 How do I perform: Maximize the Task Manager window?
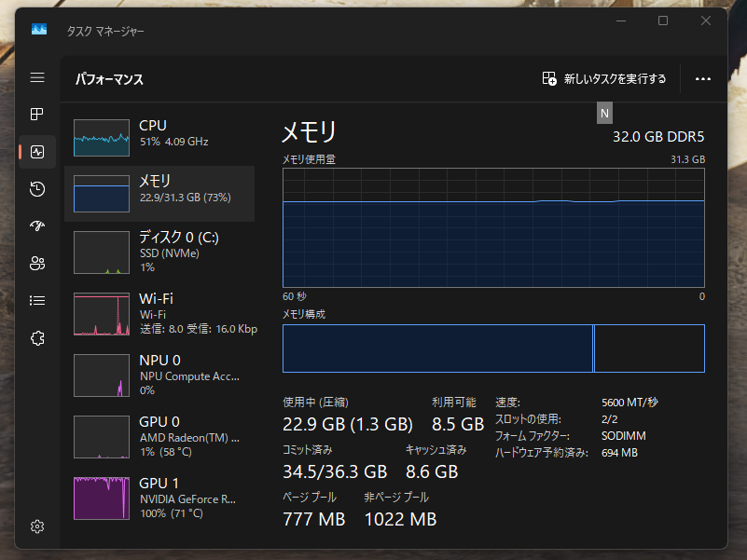[x=663, y=20]
